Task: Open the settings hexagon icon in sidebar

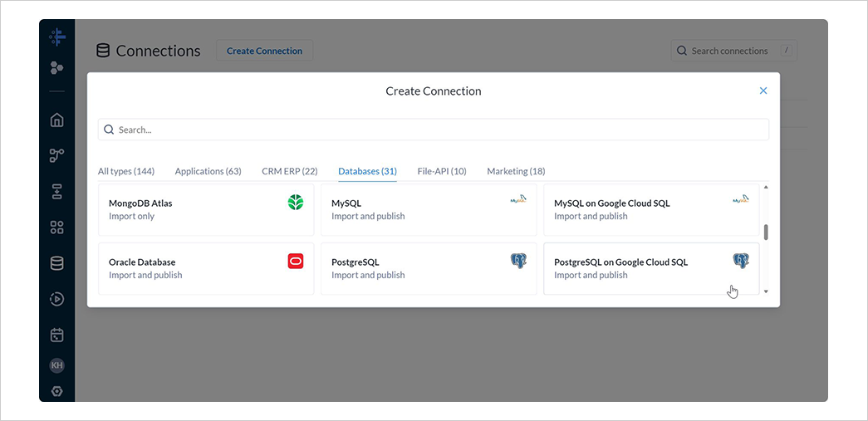Action: pos(57,392)
